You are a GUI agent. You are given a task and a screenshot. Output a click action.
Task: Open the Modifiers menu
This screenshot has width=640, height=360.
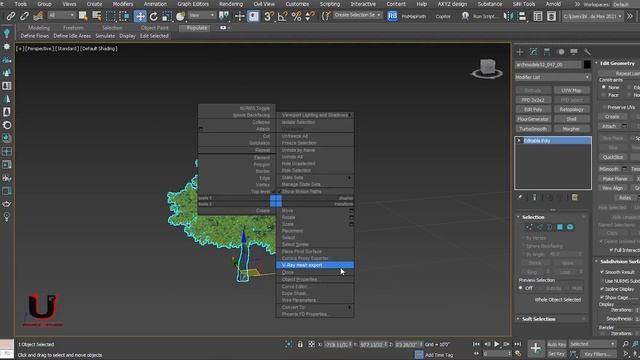click(x=122, y=4)
